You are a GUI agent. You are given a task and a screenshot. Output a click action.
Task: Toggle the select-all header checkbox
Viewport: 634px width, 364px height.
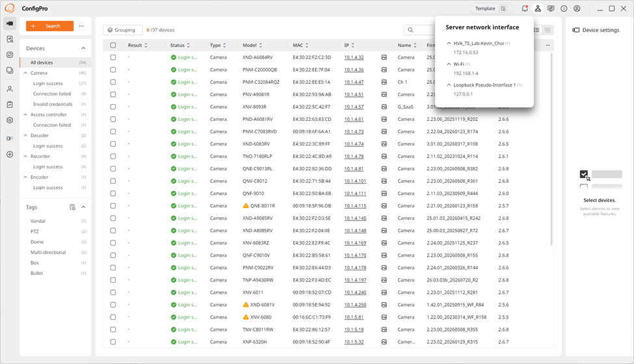113,45
